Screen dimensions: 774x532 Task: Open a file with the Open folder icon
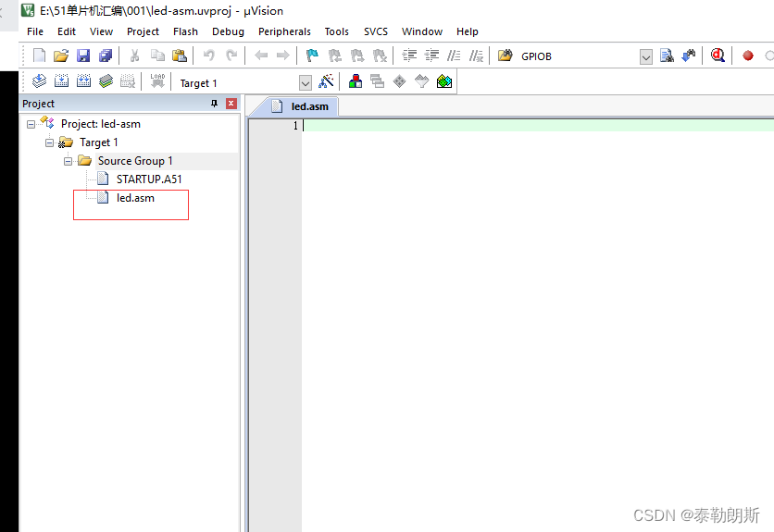61,56
